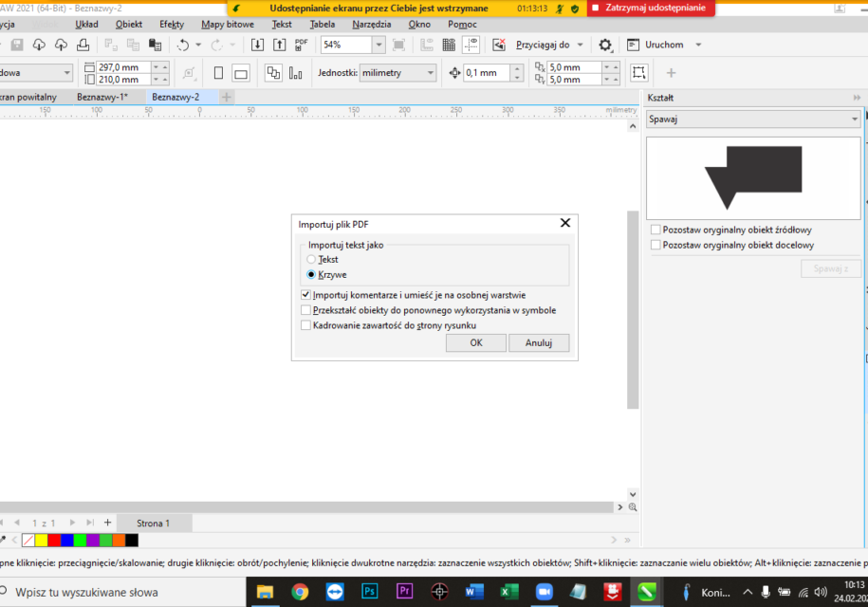Collapse the Kształt docker panel arrows

click(x=857, y=98)
